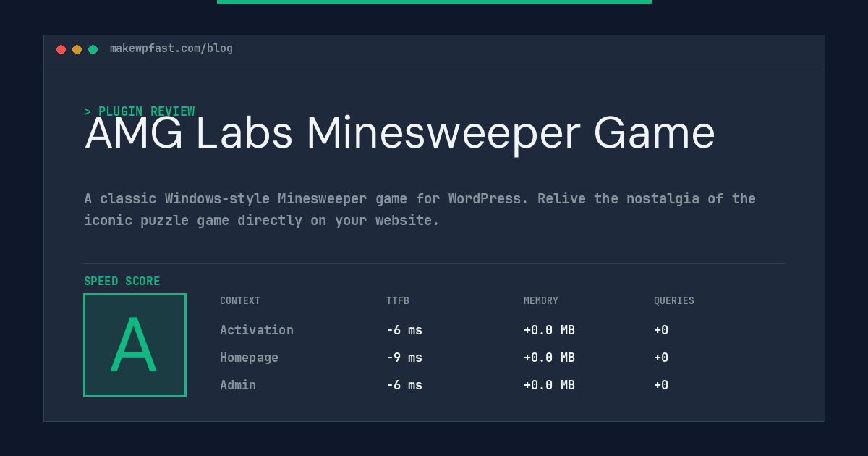Click the yellow window dot
Image resolution: width=868 pixels, height=456 pixels.
pyautogui.click(x=77, y=49)
